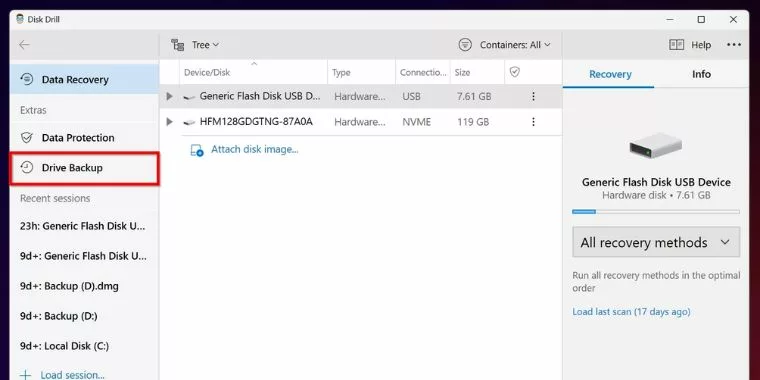Click the back arrow icon

tap(24, 45)
